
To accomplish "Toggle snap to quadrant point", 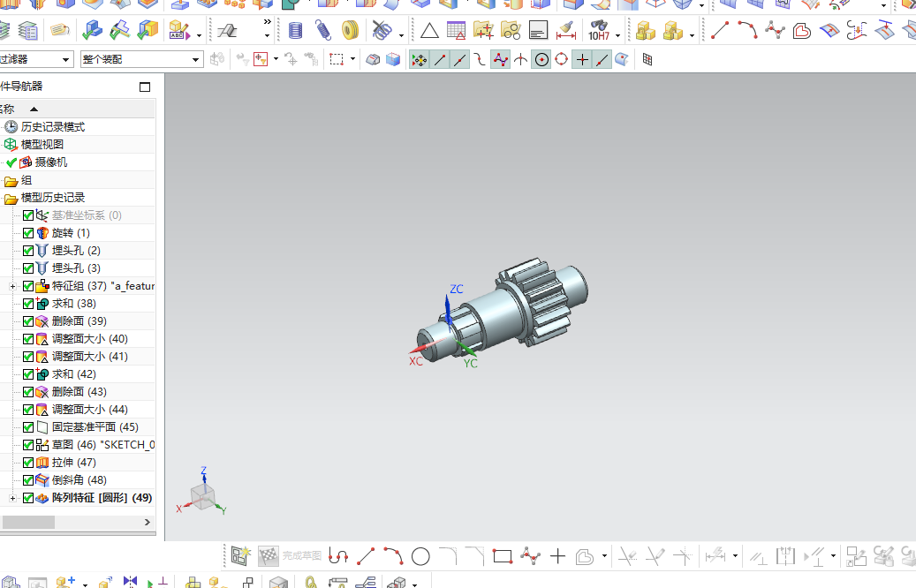I will pyautogui.click(x=562, y=59).
